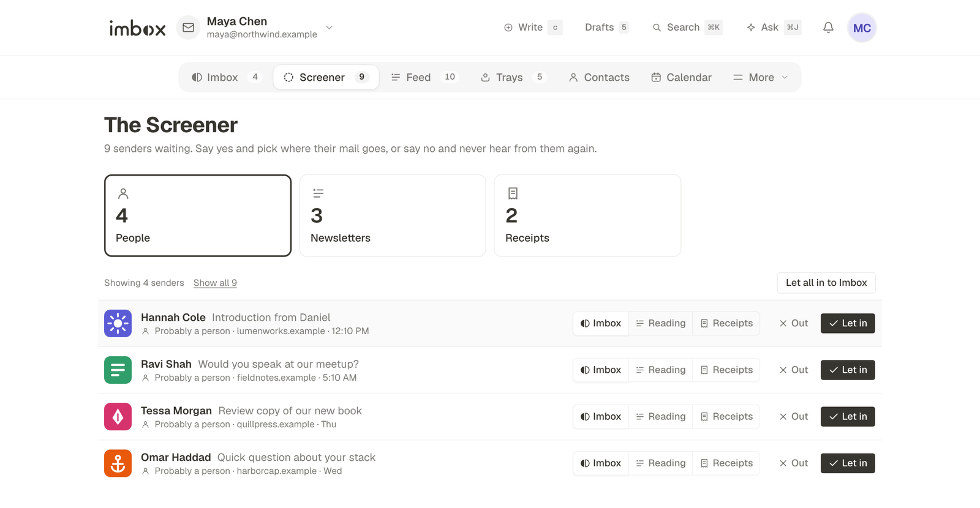
Task: Expand the Maya Chen account switcher chevron
Action: tap(329, 28)
